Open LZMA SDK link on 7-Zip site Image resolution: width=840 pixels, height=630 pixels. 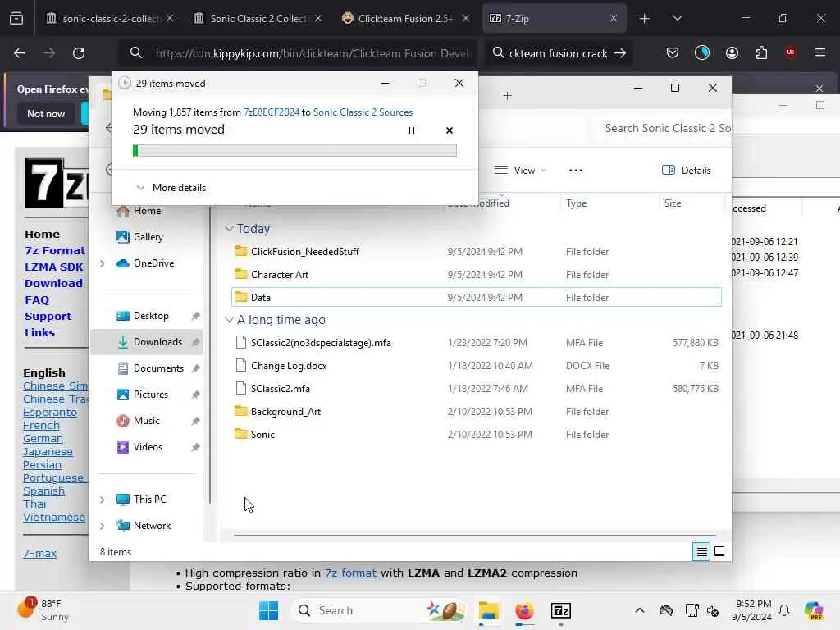click(53, 267)
